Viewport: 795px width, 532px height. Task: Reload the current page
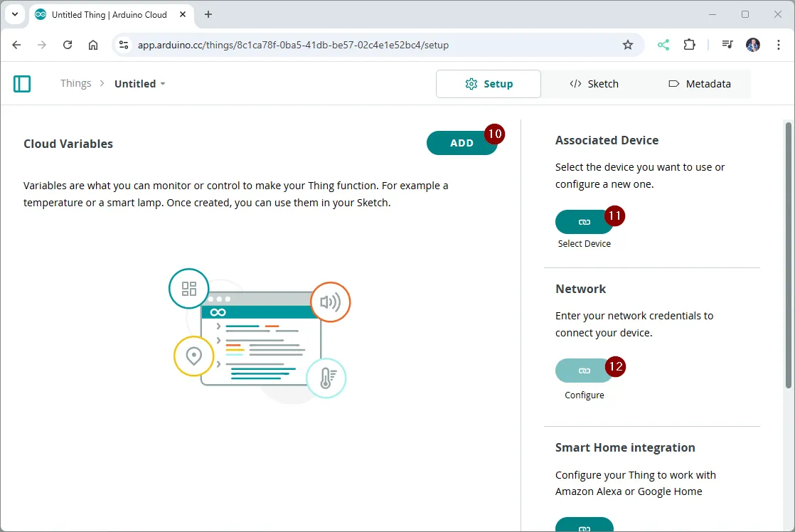68,45
